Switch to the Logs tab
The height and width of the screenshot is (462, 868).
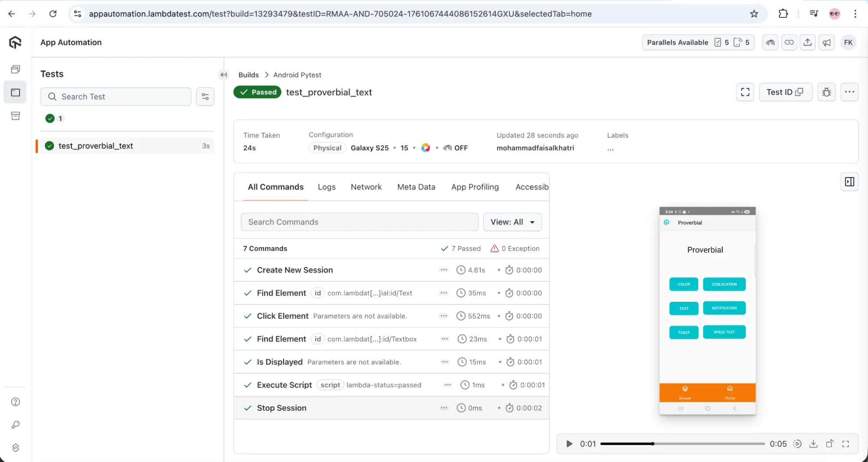pyautogui.click(x=327, y=187)
